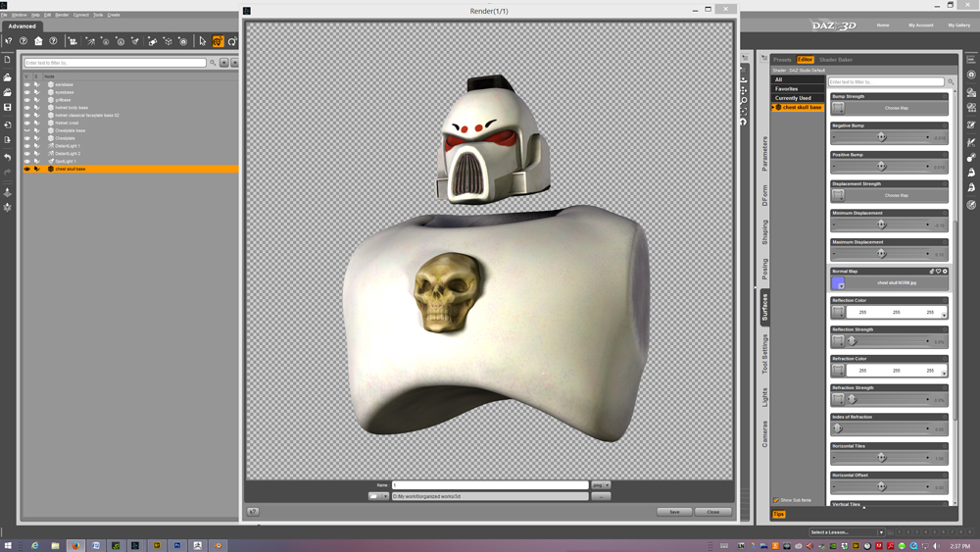Click the Create New Camera icon
The width and height of the screenshot is (980, 552).
[73, 41]
